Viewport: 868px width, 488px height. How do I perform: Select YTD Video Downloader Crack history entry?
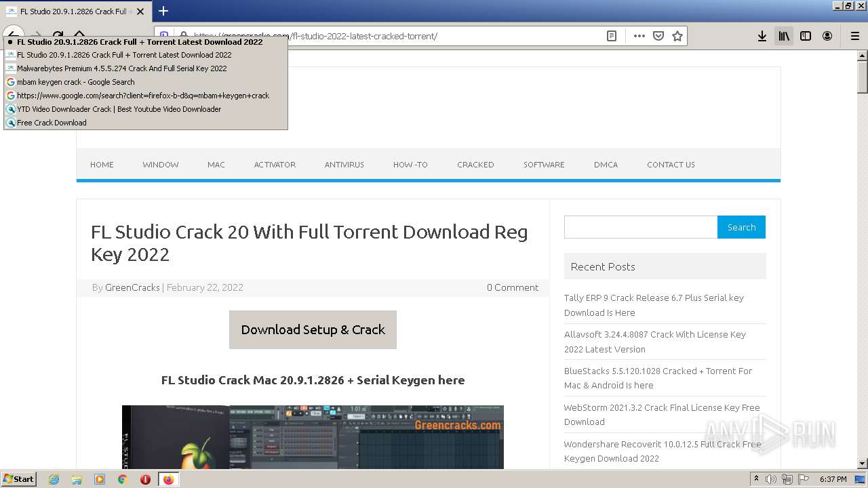(146, 109)
